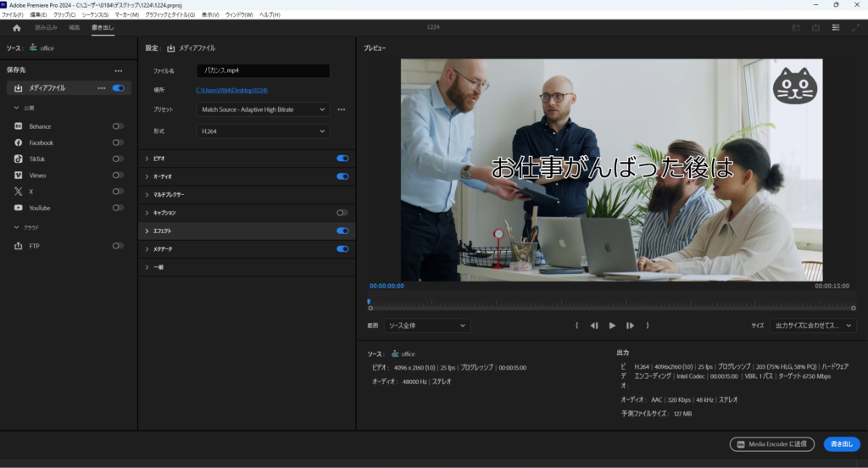Switch to the 読み込み tab
Image resolution: width=868 pixels, height=468 pixels.
click(x=46, y=28)
